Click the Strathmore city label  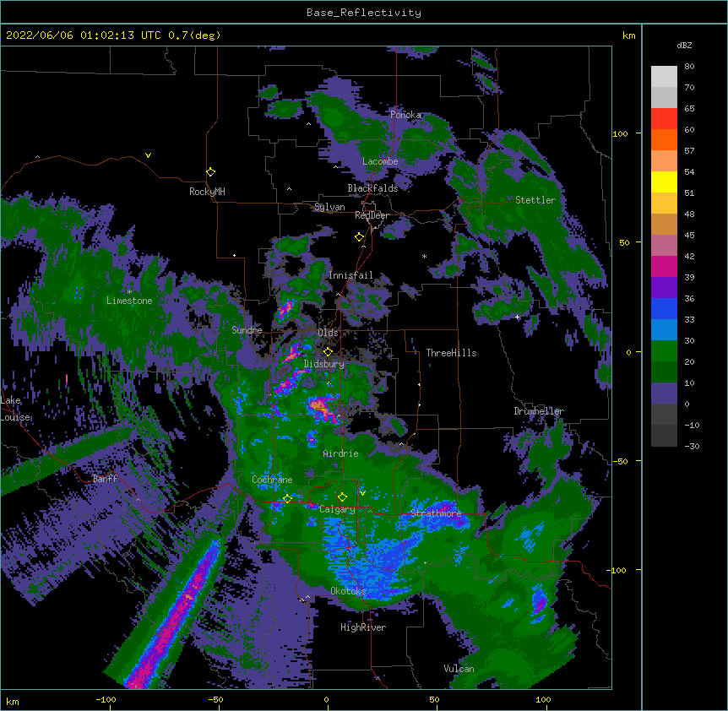point(436,513)
